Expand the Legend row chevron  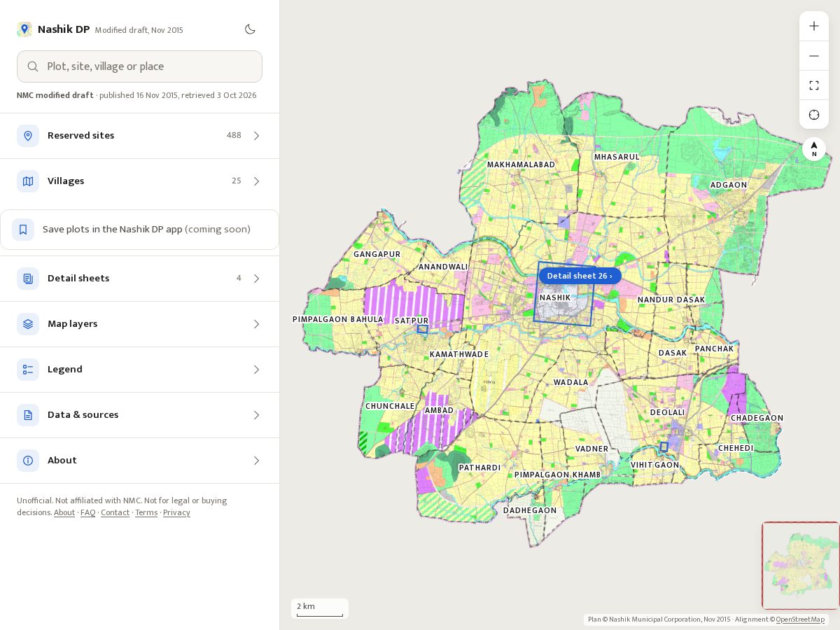256,370
